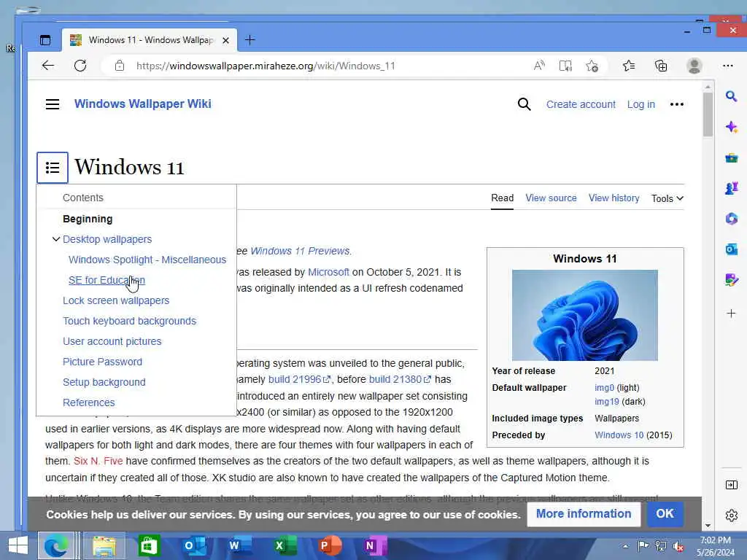The height and width of the screenshot is (560, 747).
Task: Jump to Beginning in contents
Action: [x=88, y=219]
